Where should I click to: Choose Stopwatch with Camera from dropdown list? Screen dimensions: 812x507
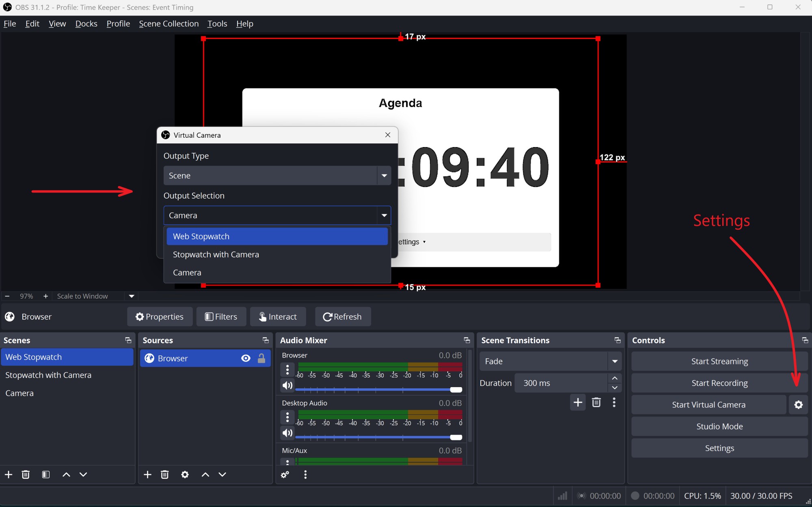coord(216,254)
